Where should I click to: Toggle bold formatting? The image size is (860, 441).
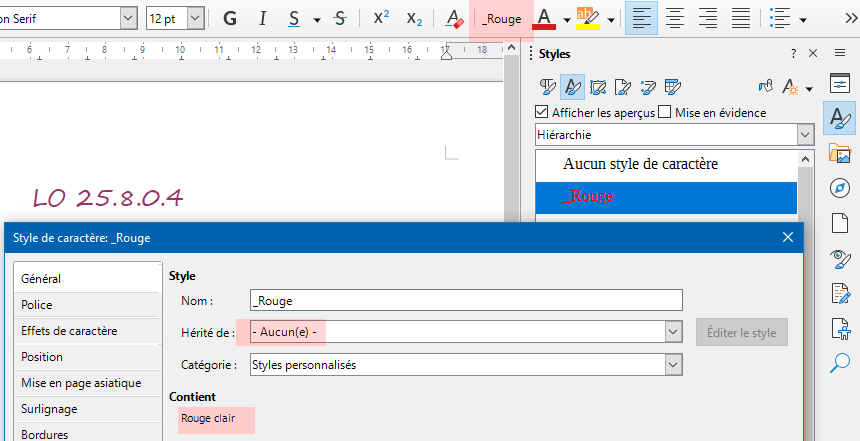tap(229, 19)
